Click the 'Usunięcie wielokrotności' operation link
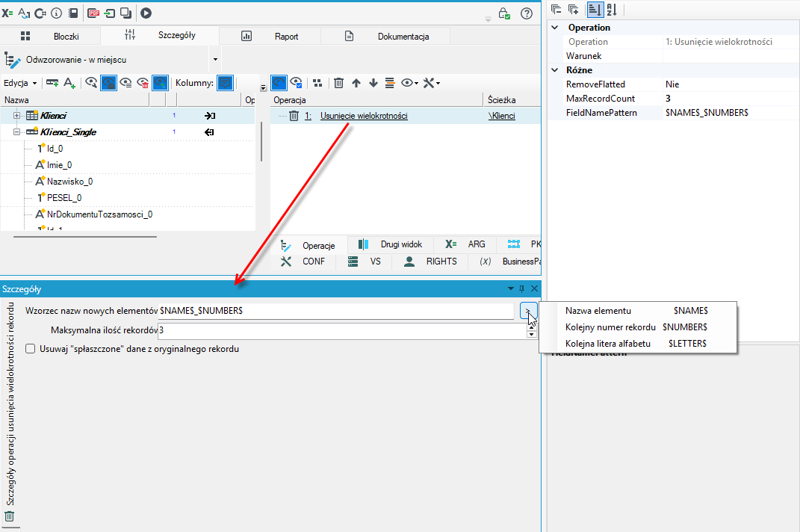This screenshot has height=532, width=800. (x=364, y=116)
